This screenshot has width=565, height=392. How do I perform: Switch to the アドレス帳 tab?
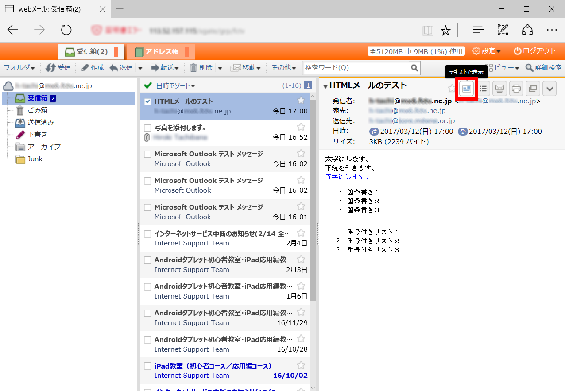tap(161, 52)
